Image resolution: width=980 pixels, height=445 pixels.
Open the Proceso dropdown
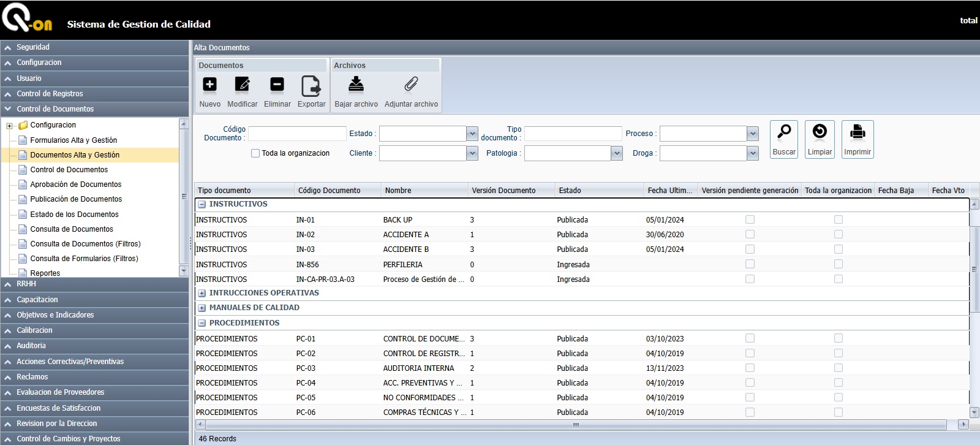[x=753, y=134]
